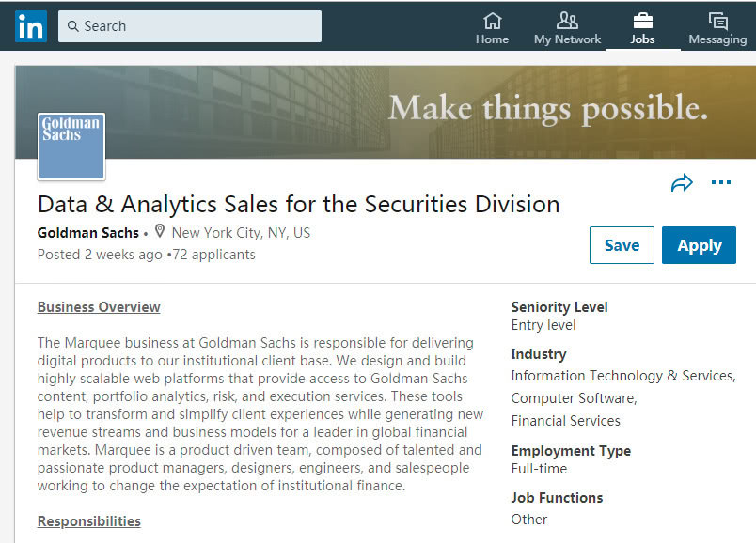Click the "Make things possible." banner
Image resolution: width=756 pixels, height=543 pixels.
[547, 109]
